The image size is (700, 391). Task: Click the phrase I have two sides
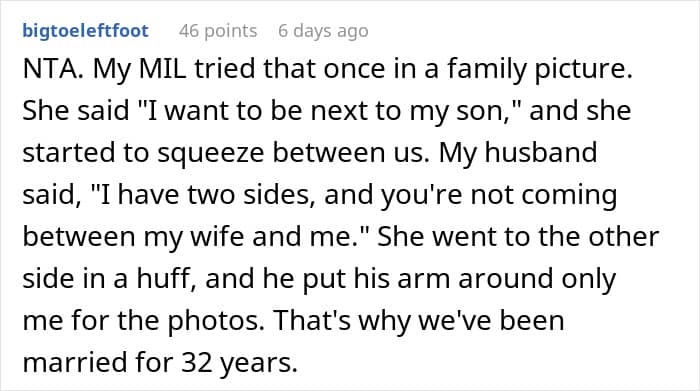204,195
